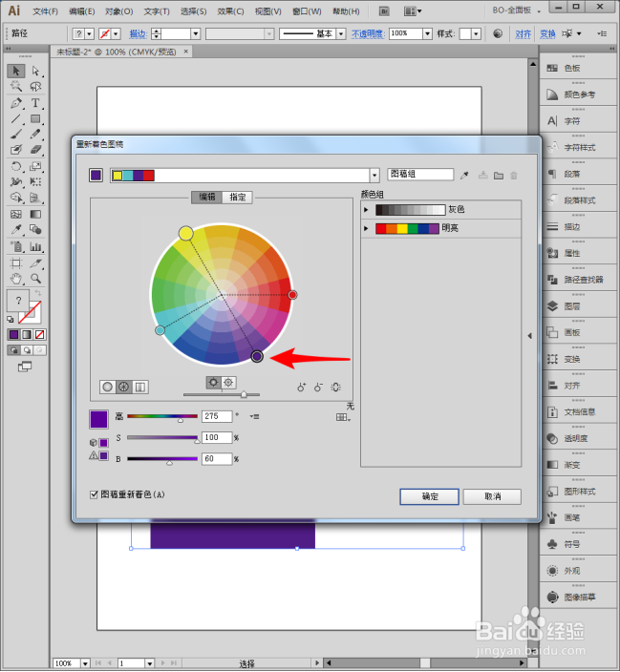The height and width of the screenshot is (672, 620).
Task: Open the 图层 panel
Action: pos(578,306)
